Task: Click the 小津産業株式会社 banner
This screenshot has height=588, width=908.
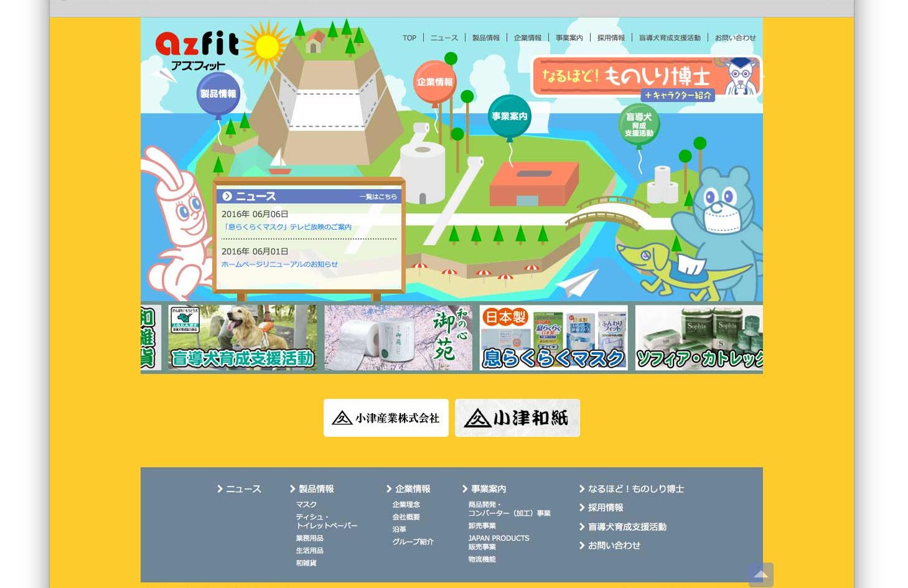Action: point(386,418)
